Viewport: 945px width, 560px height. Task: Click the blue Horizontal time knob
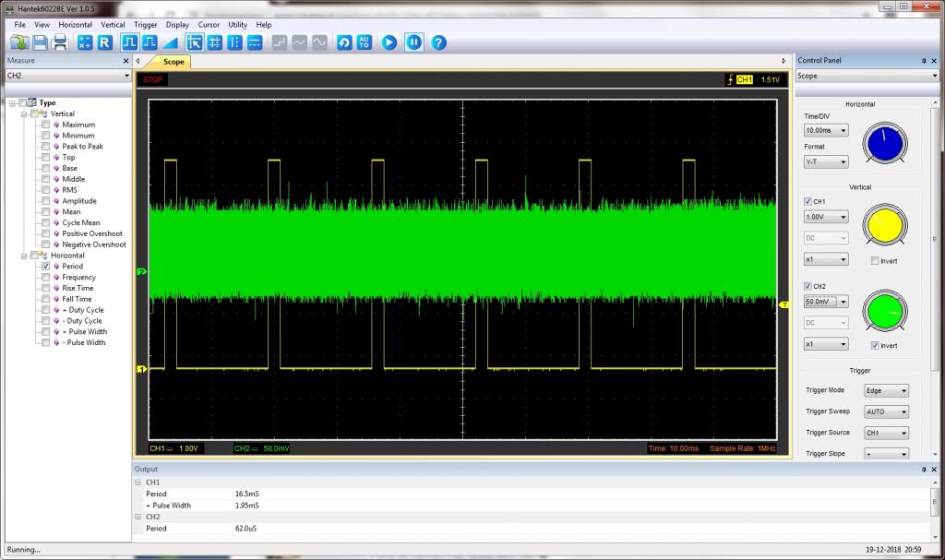pyautogui.click(x=885, y=144)
